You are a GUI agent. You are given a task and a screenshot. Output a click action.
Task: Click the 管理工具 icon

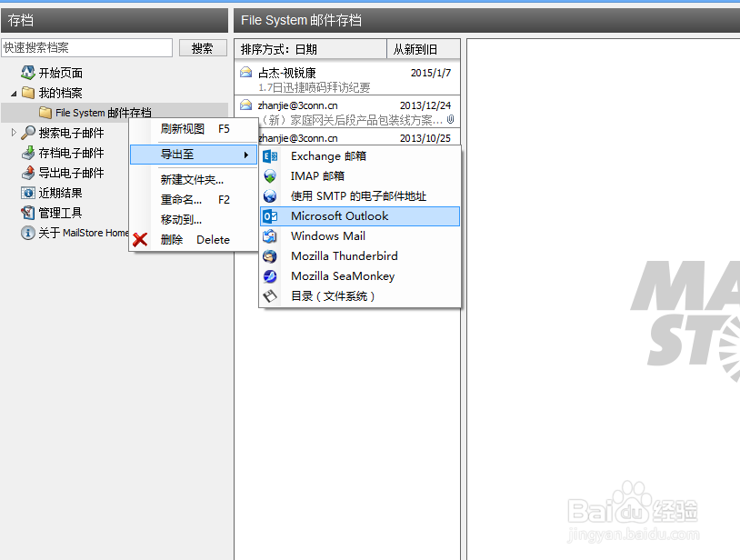coord(28,213)
